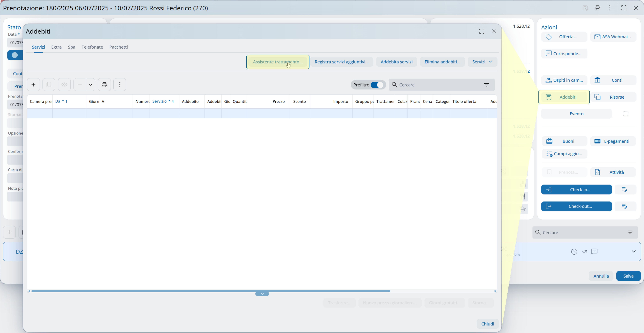Click the printer icon in reservation title bar
This screenshot has width=644, height=333.
(x=597, y=8)
